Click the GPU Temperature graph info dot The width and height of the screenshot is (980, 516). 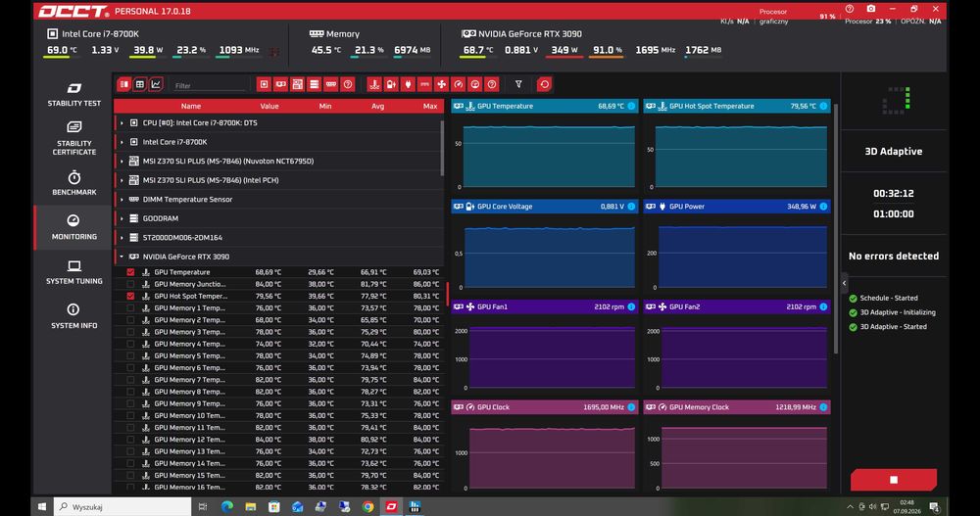coord(631,106)
